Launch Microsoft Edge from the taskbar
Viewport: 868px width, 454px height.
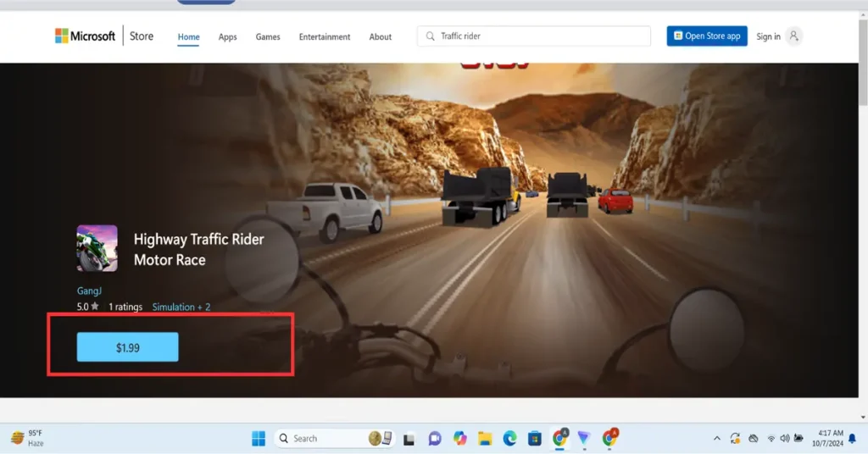click(509, 439)
